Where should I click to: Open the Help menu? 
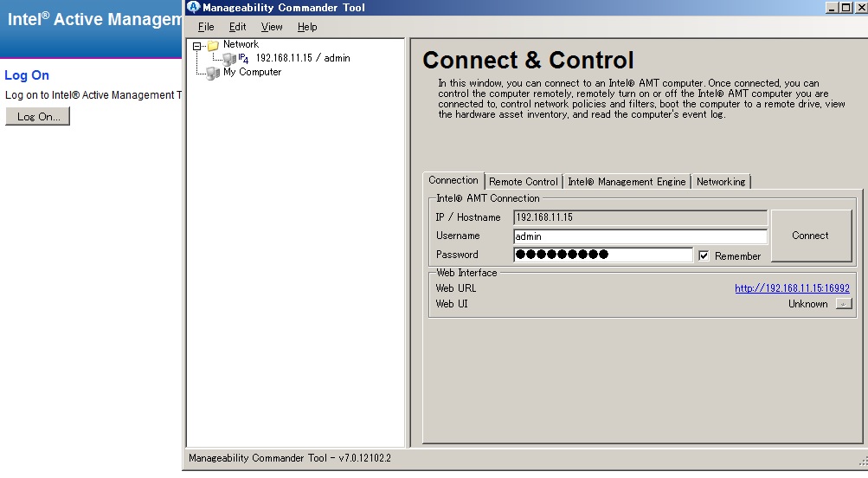pyautogui.click(x=307, y=27)
